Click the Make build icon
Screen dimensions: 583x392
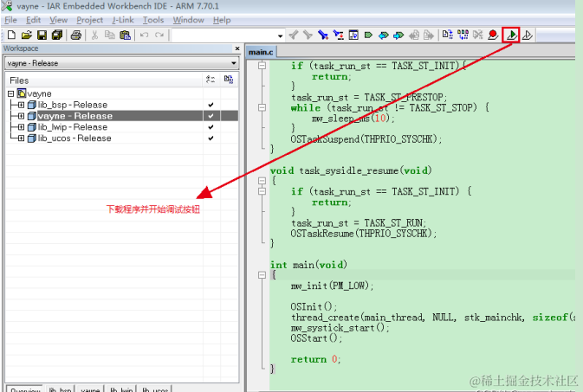pyautogui.click(x=463, y=35)
